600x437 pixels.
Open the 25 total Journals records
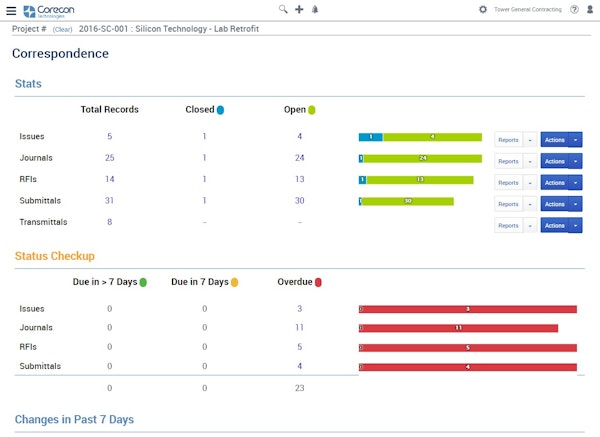point(110,158)
